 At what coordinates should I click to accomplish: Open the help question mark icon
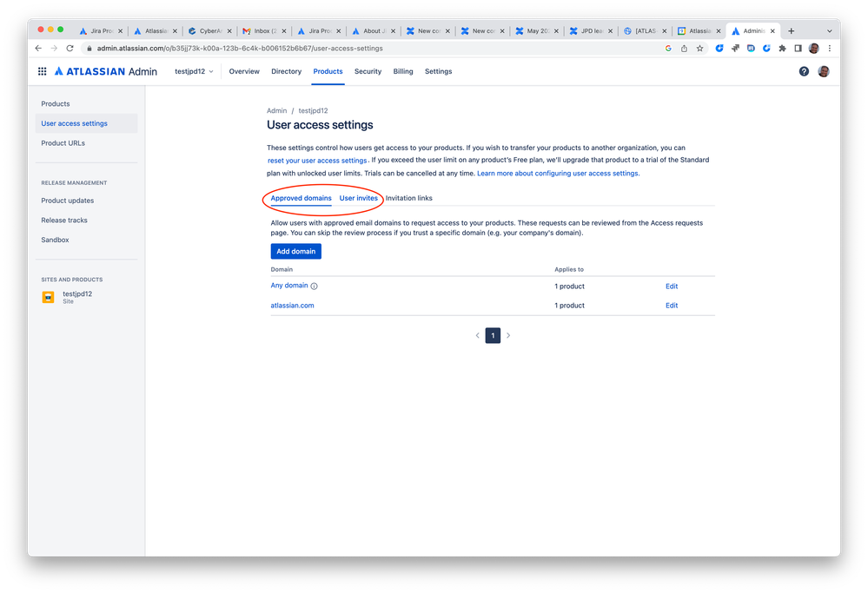[x=804, y=70]
